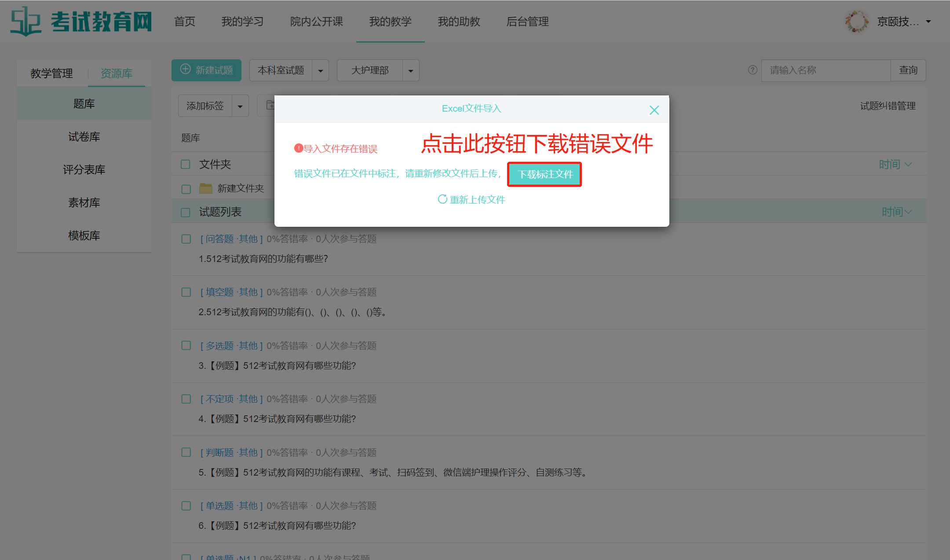
Task: Expand the 添加标签 dropdown arrow
Action: 240,106
